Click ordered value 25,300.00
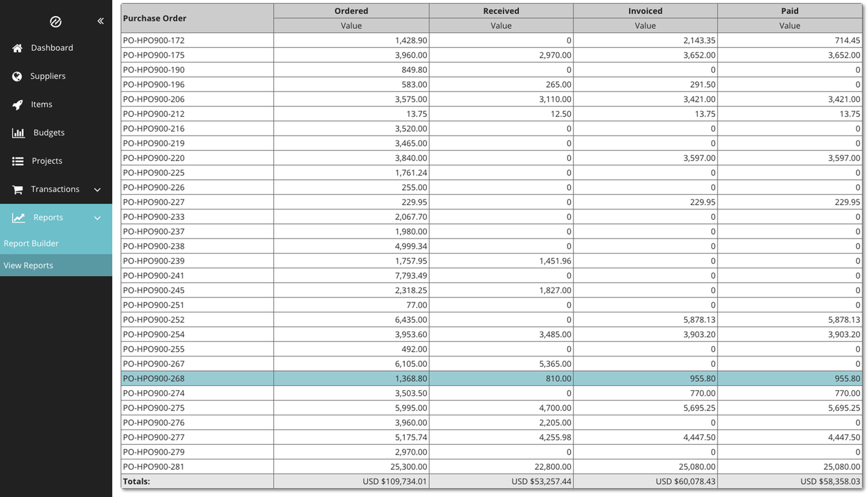The image size is (868, 497). [x=409, y=466]
